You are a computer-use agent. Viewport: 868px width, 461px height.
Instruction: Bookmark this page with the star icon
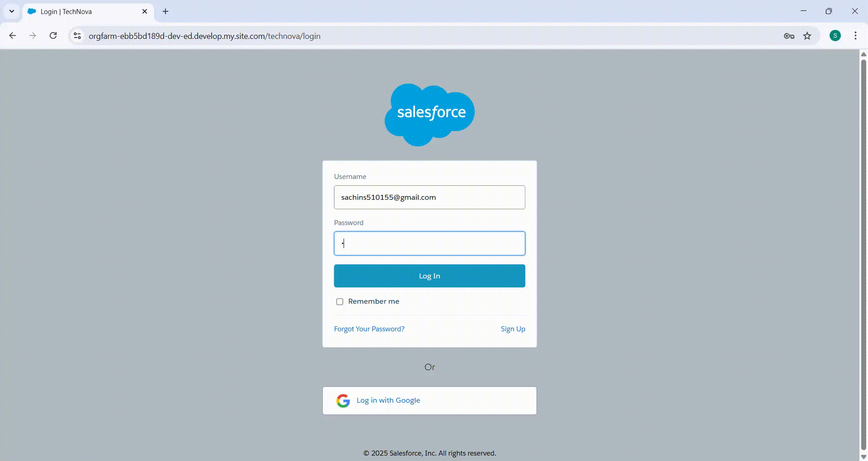[807, 36]
